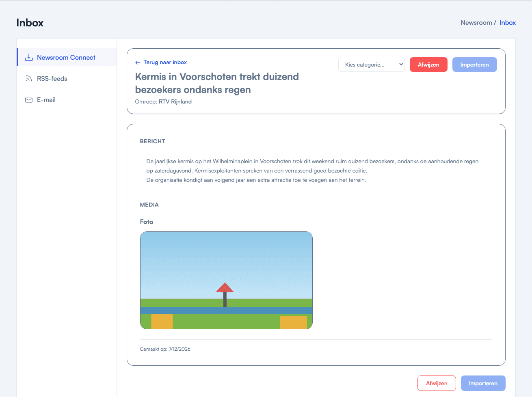This screenshot has width=532, height=397.
Task: Click the top red Afwijzen button
Action: pos(428,65)
